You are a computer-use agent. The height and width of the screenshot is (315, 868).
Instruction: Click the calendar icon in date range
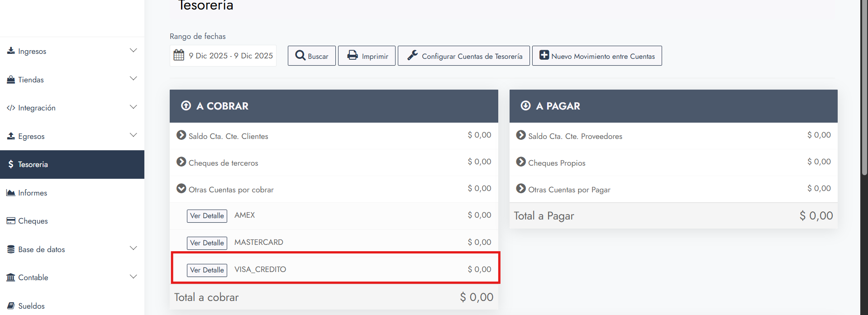click(179, 55)
